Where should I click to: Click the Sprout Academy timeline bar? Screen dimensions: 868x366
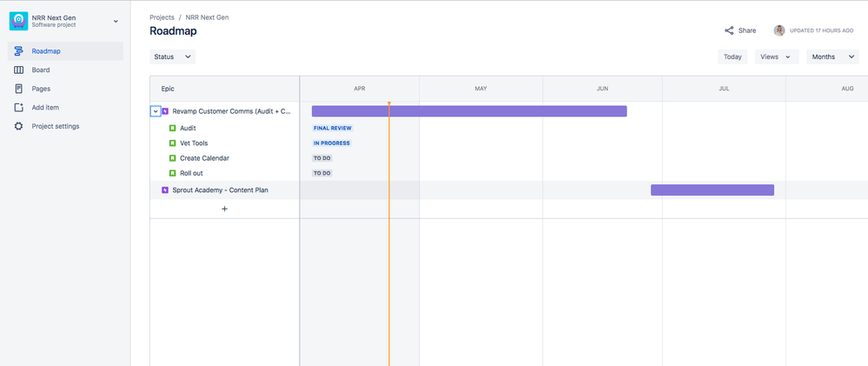coord(712,190)
